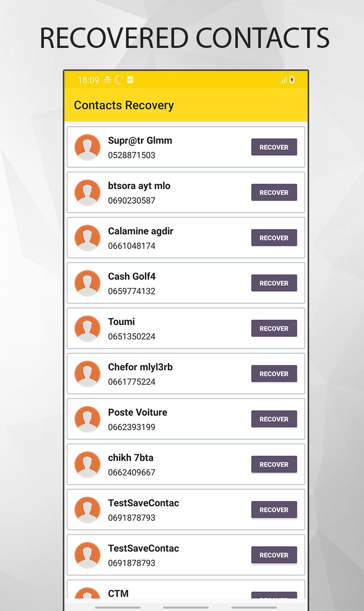Open the Toumi contact entry name

pos(121,322)
